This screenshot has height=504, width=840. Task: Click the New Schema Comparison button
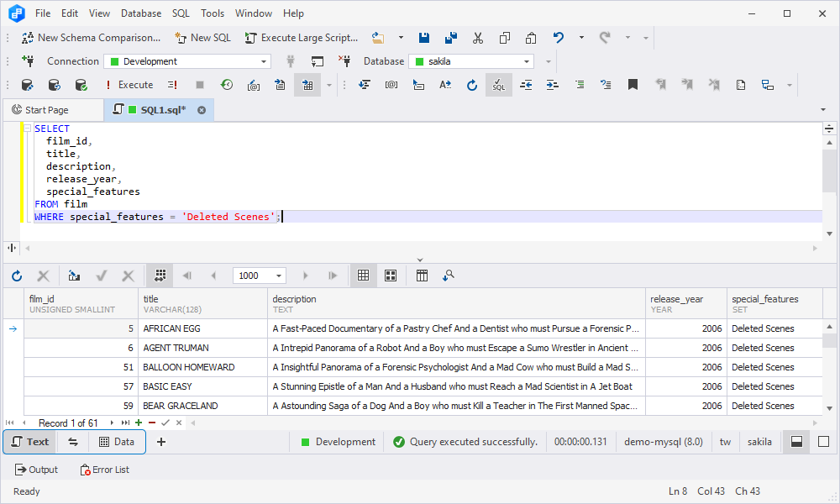(x=91, y=38)
